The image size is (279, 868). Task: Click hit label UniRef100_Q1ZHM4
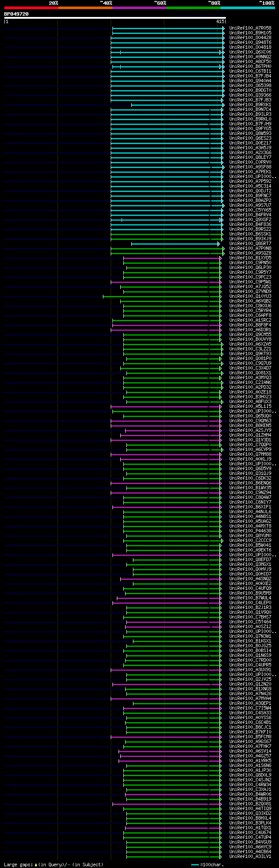[x=250, y=435]
